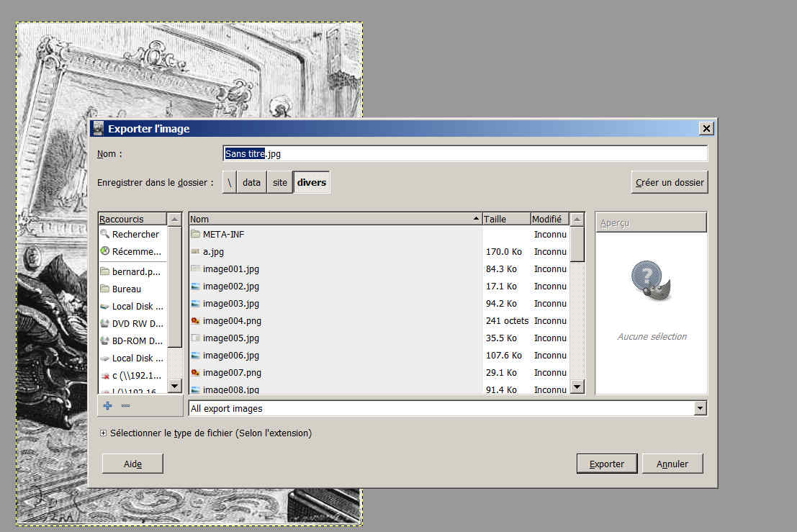Image resolution: width=797 pixels, height=532 pixels.
Task: Expand 'Sélectionner le type de fichier' section
Action: 104,433
